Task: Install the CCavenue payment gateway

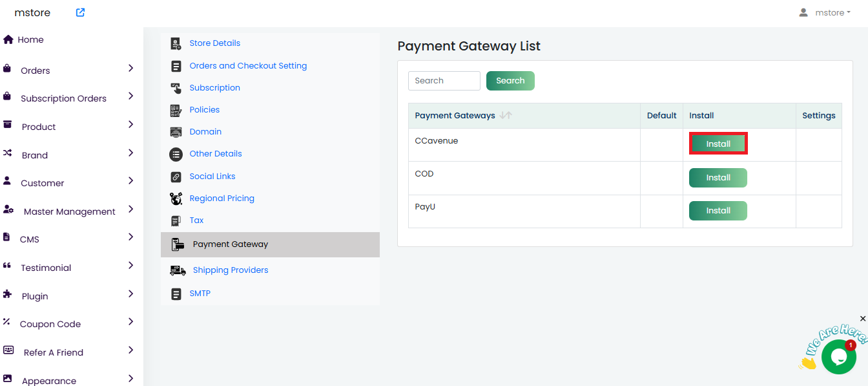Action: [x=718, y=144]
